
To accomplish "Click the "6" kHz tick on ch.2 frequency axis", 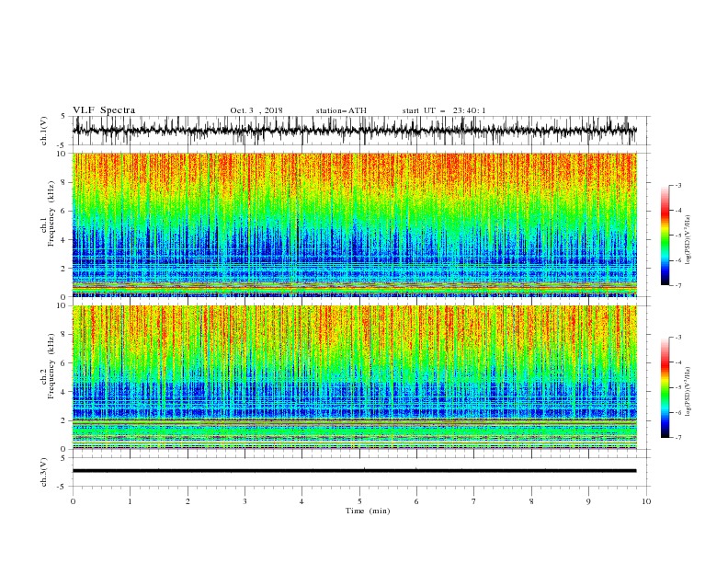I will coord(63,363).
